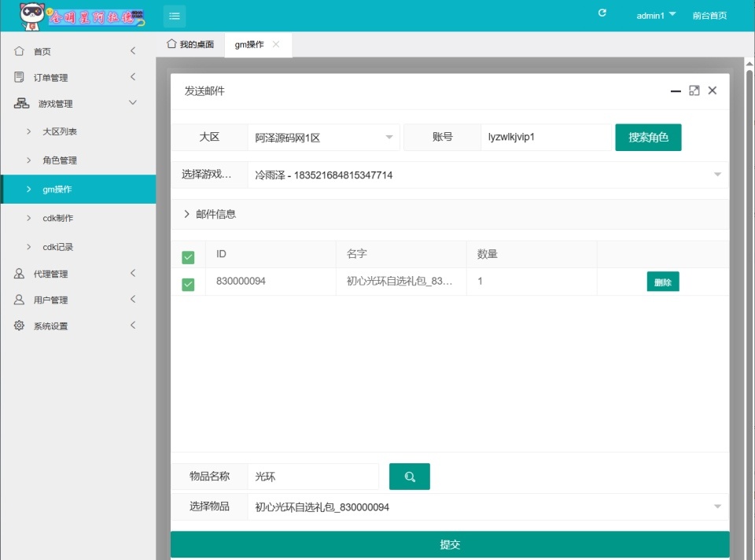Click the 搜索角色 button

pos(648,137)
